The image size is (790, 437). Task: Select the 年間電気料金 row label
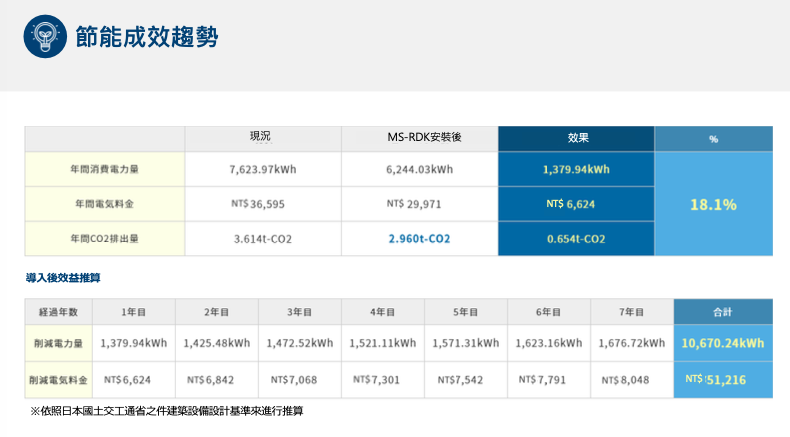point(105,204)
